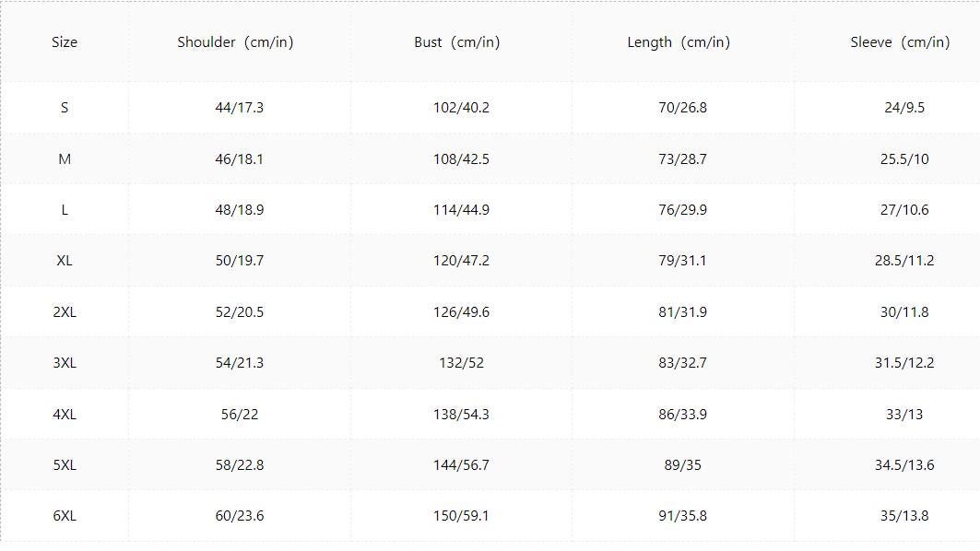Click the M size row label

coord(65,158)
